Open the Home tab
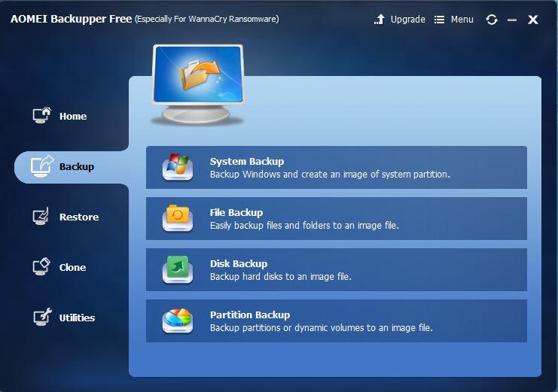558x392 pixels. coord(73,117)
